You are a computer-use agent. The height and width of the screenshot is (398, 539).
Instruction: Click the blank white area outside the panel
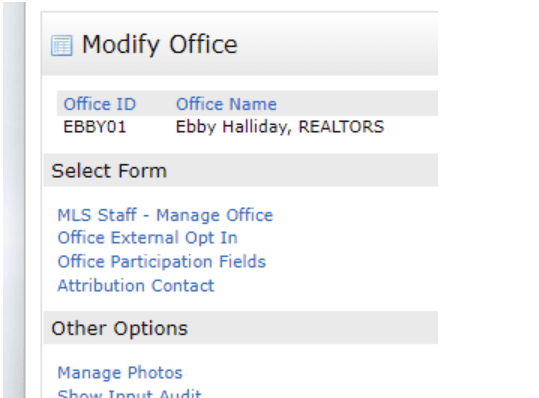[x=488, y=199]
